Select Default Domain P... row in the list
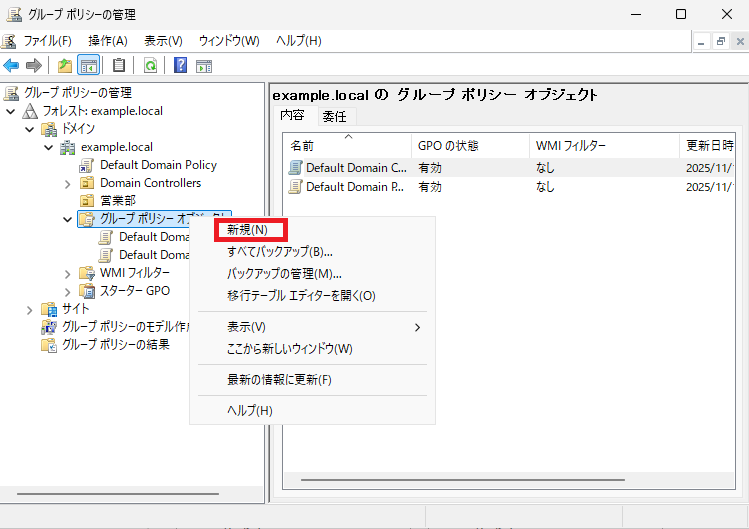This screenshot has height=529, width=749. pyautogui.click(x=355, y=187)
